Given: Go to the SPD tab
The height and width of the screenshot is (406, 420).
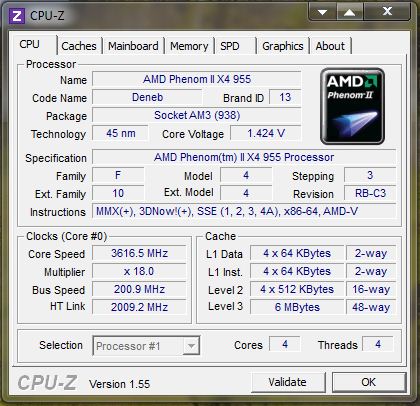Looking at the screenshot, I should (x=234, y=46).
